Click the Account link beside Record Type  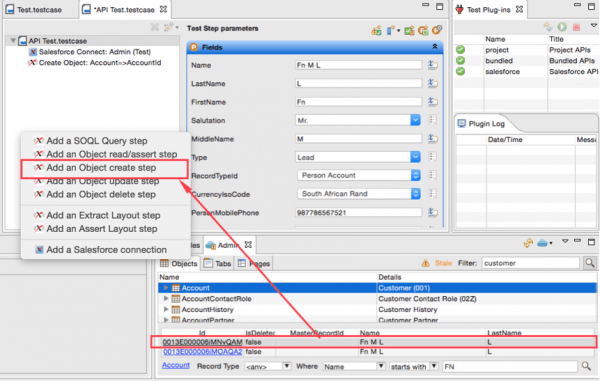point(176,365)
